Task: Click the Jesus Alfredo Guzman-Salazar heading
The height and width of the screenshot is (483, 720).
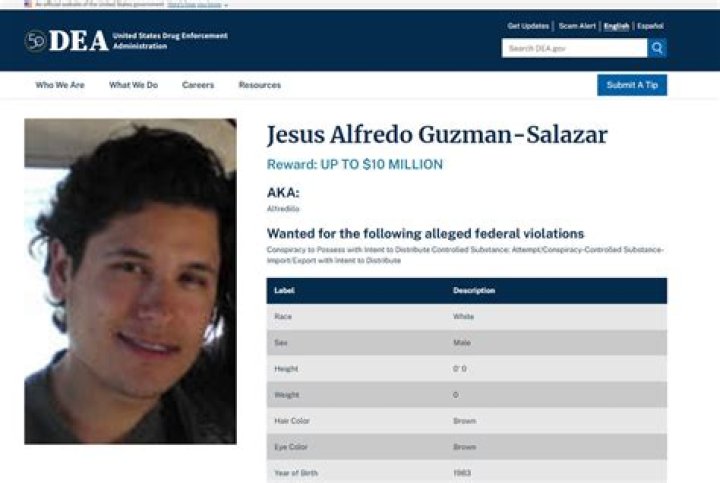Action: 437,135
